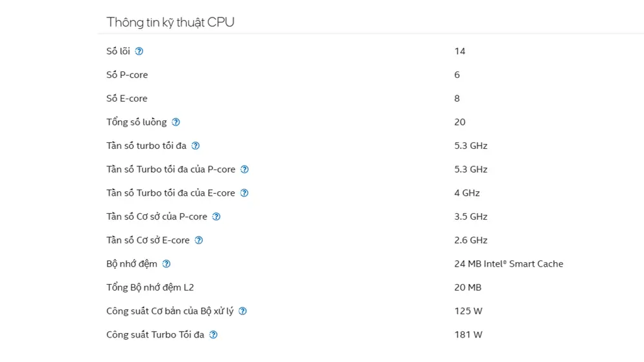
Task: Click help icon beside Tần số turbo tối đa
Action: [x=196, y=146]
